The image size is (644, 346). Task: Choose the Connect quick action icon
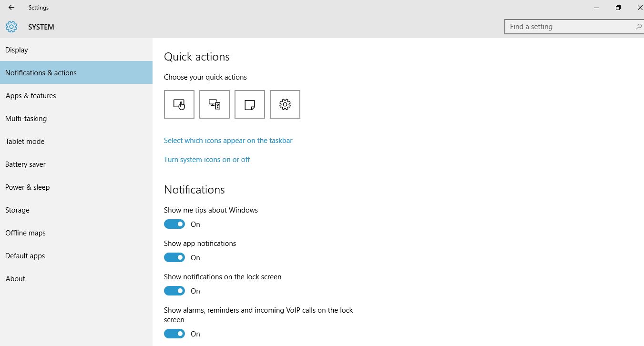tap(214, 104)
